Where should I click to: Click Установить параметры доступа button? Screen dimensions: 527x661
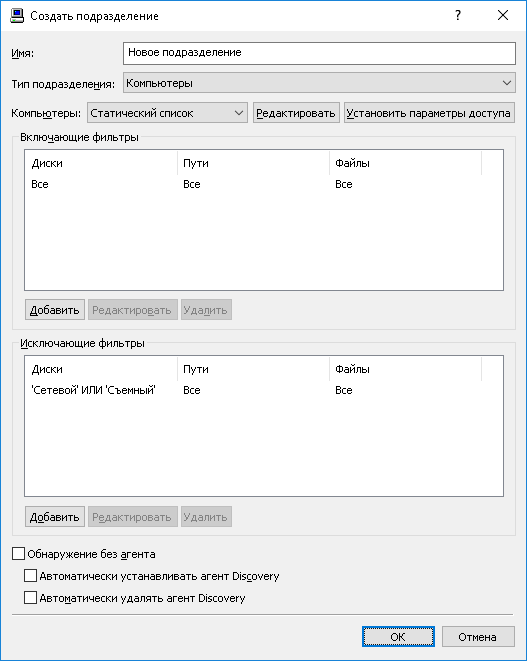pos(429,113)
